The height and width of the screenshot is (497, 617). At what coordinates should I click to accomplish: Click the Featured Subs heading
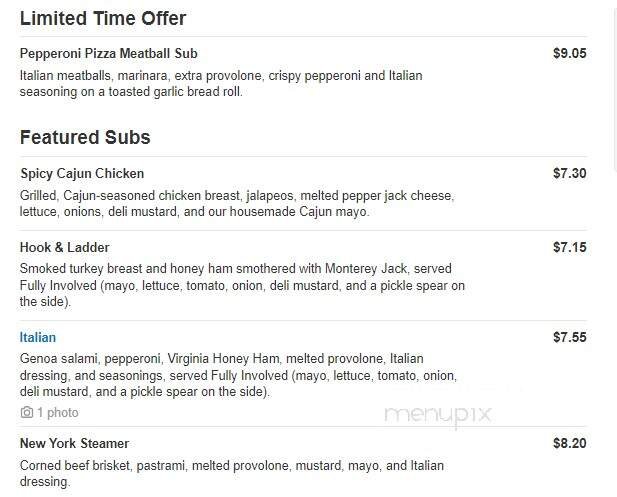tap(85, 138)
